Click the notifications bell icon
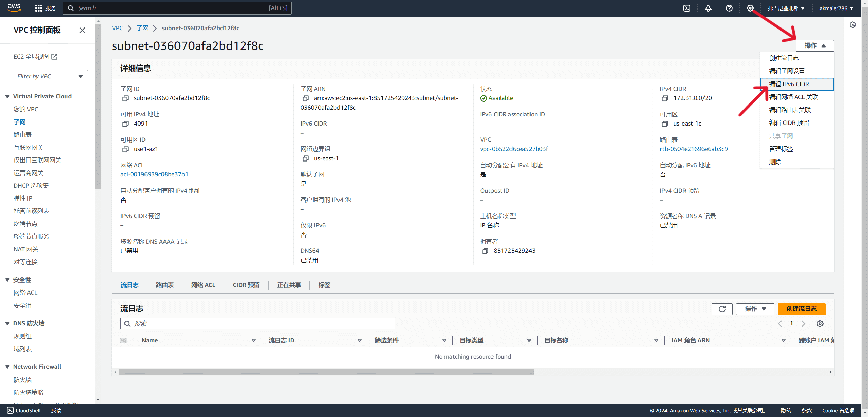Viewport: 868px width, 417px height. (x=708, y=8)
